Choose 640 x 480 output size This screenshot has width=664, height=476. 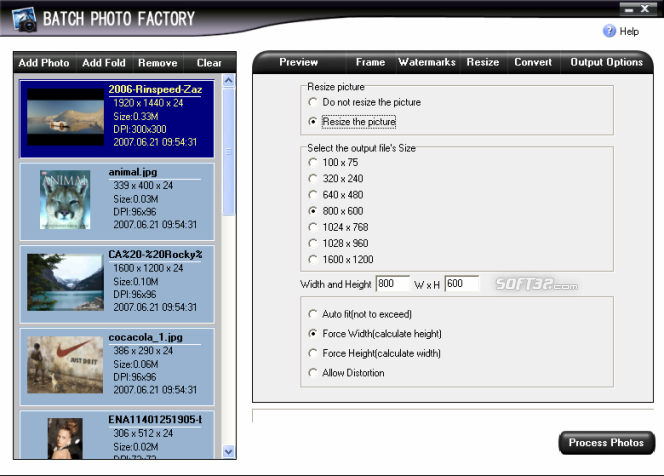pyautogui.click(x=336, y=195)
